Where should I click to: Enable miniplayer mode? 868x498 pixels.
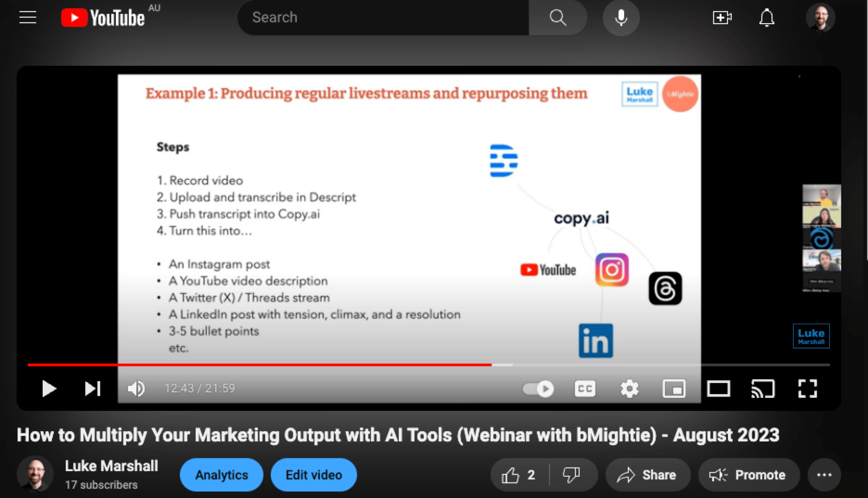pyautogui.click(x=674, y=389)
